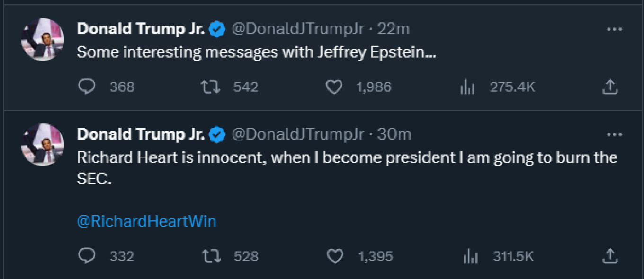Reply to the Jeffrey Epstein messages tweet
Screen dimensions: 644x279
pos(87,87)
